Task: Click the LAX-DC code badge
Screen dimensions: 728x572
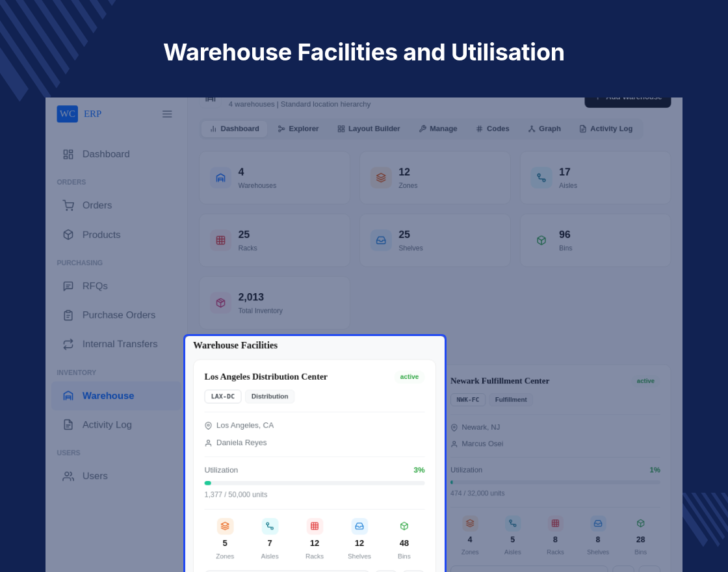Action: pos(223,396)
